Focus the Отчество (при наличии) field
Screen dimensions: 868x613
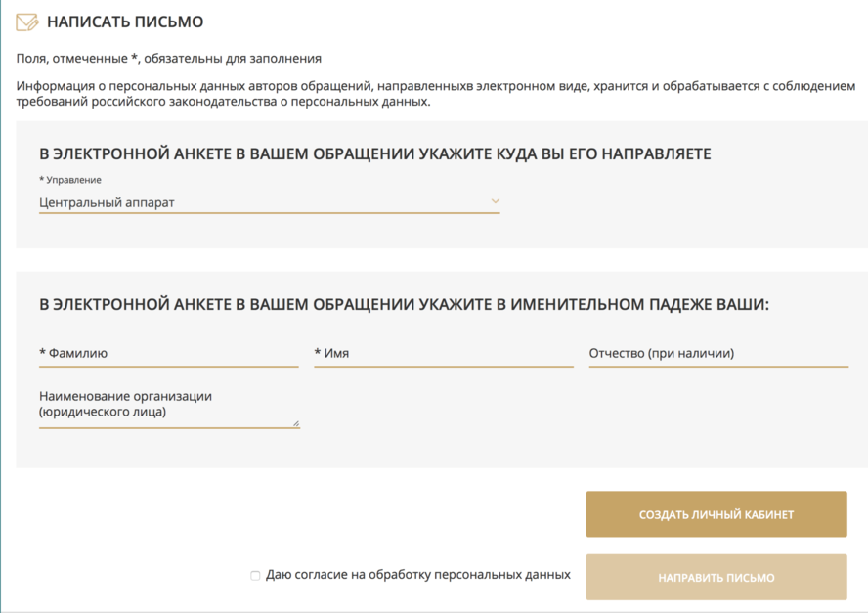tap(718, 353)
